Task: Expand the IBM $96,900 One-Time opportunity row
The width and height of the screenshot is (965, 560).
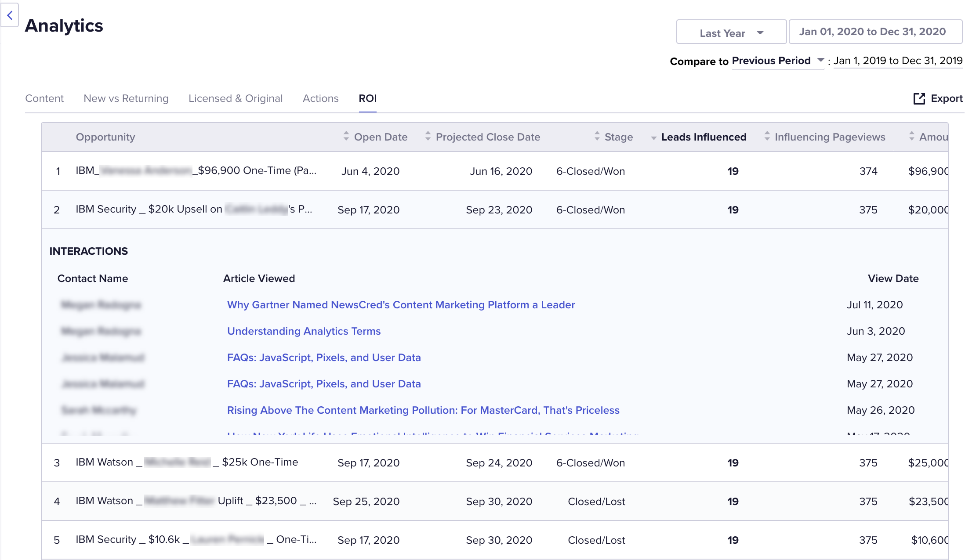Action: coord(494,171)
